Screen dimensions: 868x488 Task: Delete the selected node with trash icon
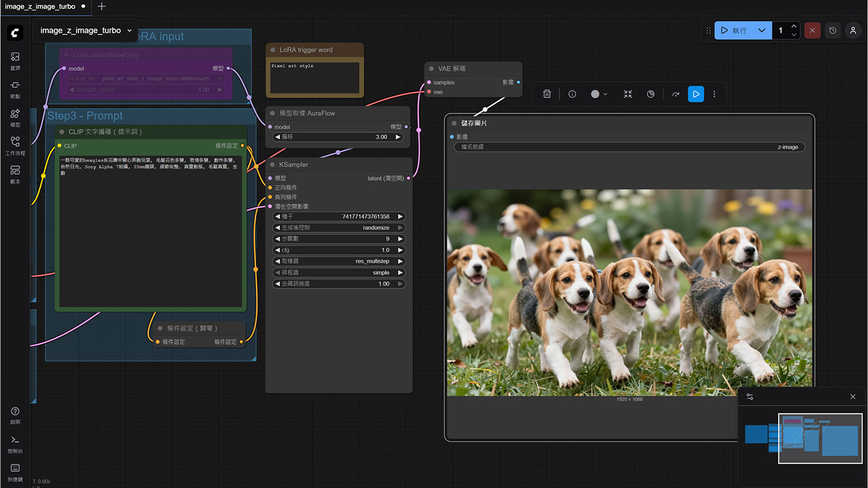pyautogui.click(x=547, y=94)
